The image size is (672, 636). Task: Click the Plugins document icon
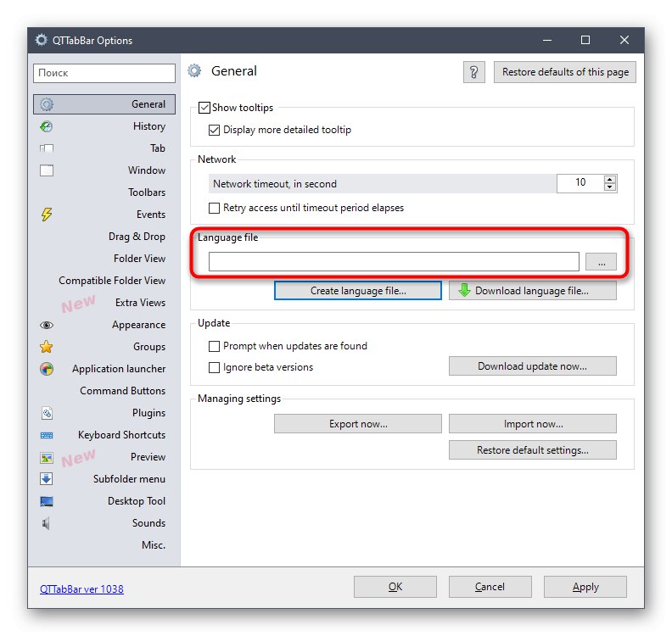pyautogui.click(x=47, y=413)
